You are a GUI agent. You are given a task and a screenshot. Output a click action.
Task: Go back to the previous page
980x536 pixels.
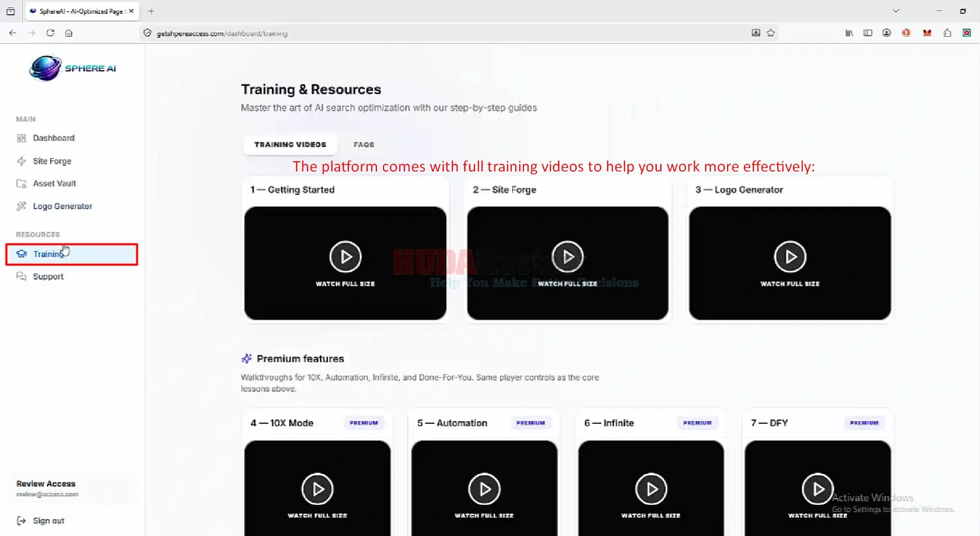click(13, 33)
